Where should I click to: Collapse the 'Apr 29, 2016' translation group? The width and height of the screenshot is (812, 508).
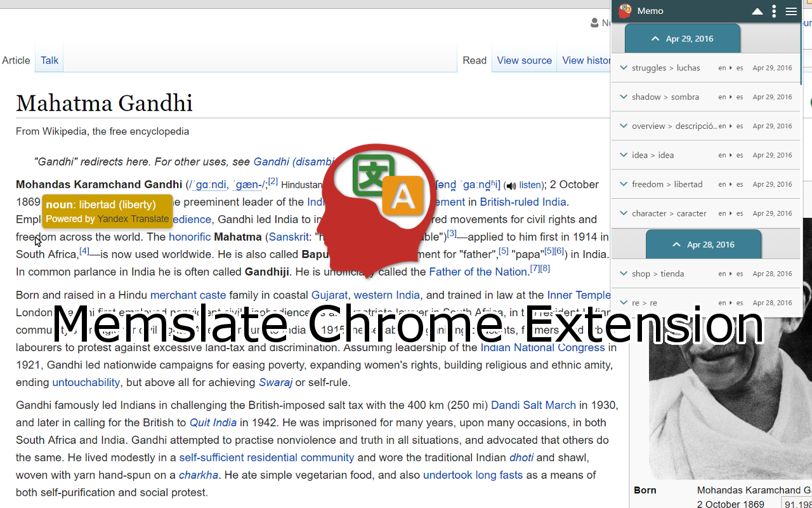(x=682, y=38)
